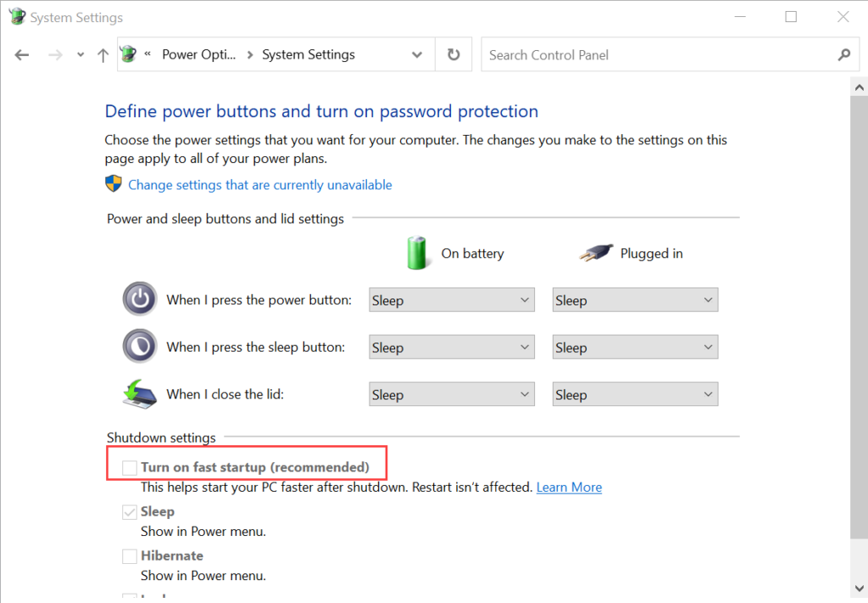Navigate to Power Options via breadcrumb
The height and width of the screenshot is (603, 868).
coord(199,53)
